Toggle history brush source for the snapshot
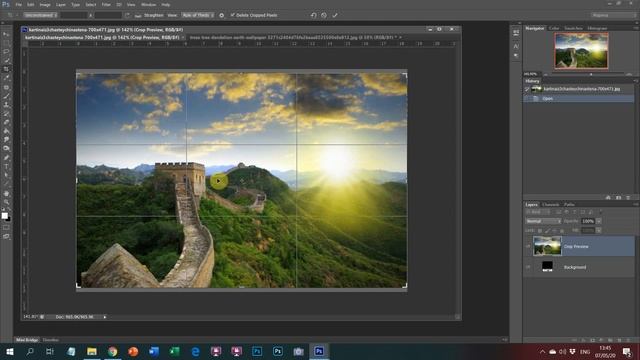Image resolution: width=640 pixels, height=360 pixels. pos(527,89)
